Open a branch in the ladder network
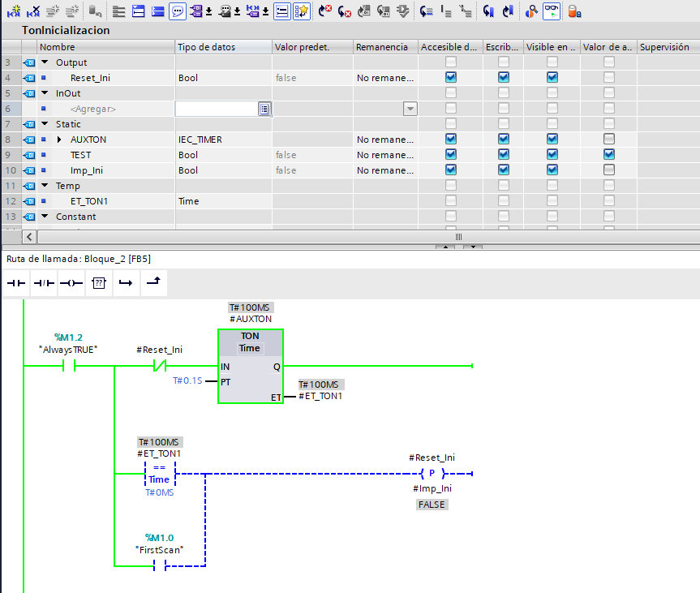 [125, 282]
